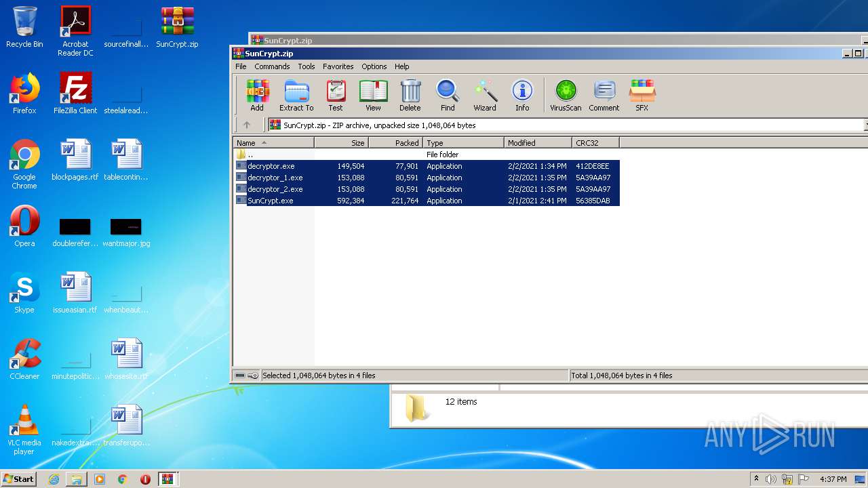
Task: Select the decryptor_2.exe file row
Action: 427,189
